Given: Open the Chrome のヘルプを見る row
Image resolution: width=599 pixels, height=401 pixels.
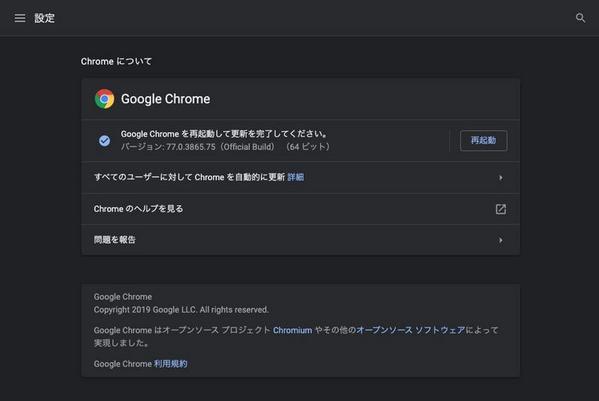Looking at the screenshot, I should 300,209.
